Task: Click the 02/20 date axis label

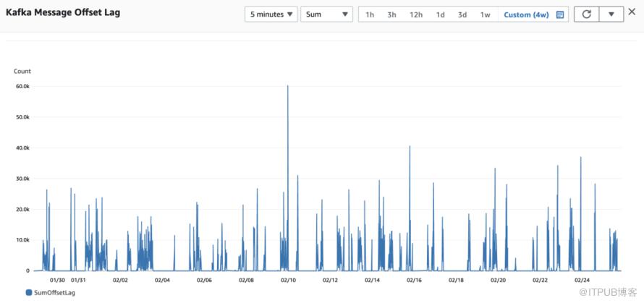Action: pos(498,280)
